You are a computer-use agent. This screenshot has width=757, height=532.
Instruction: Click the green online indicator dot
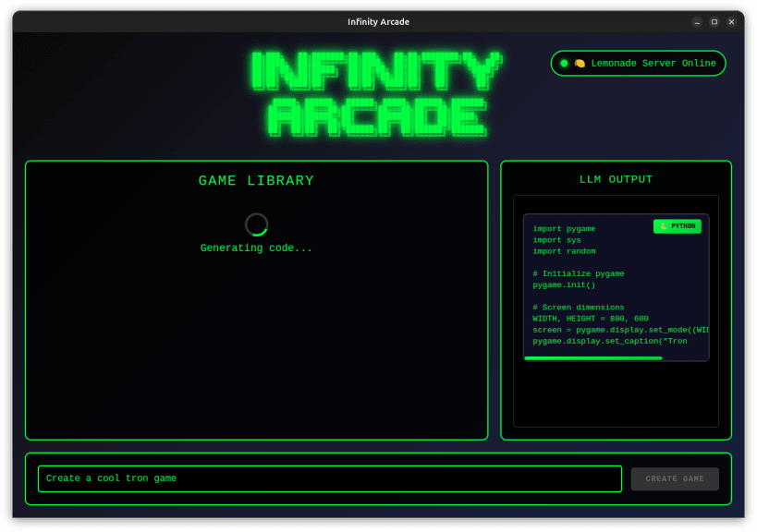[x=564, y=63]
